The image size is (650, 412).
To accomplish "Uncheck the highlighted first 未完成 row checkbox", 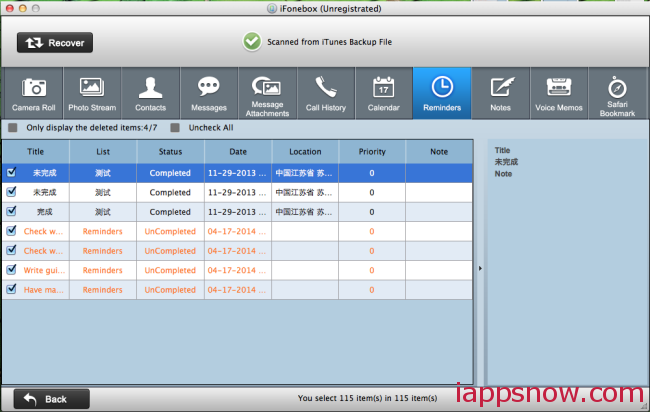I will click(x=12, y=172).
